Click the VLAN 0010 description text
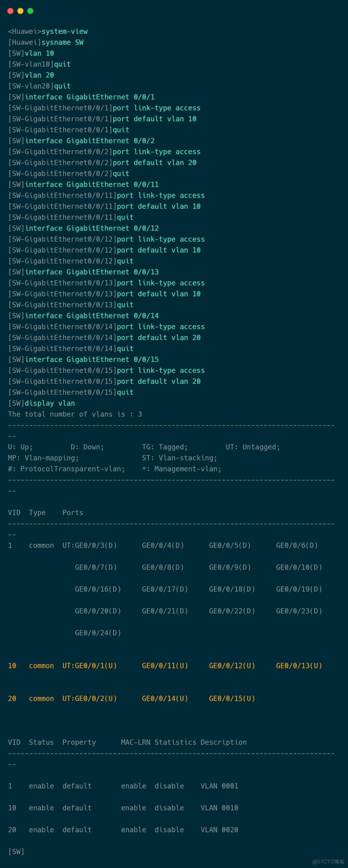This screenshot has height=868, width=348. [x=219, y=808]
